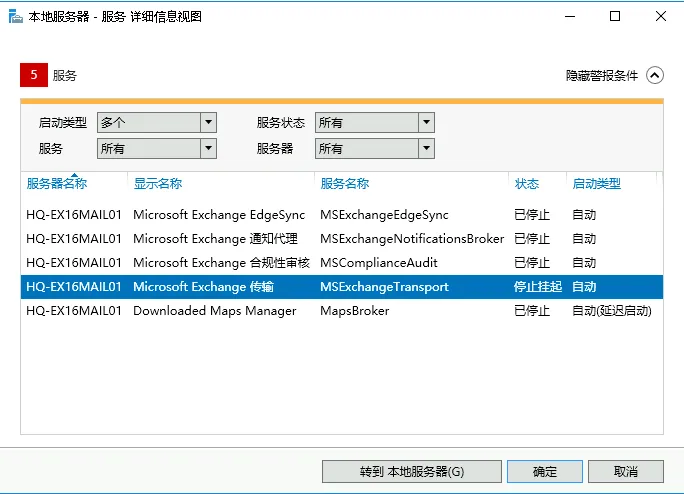Sort by 服务器名称 column header
Viewport: 684px width, 494px height.
[x=57, y=183]
